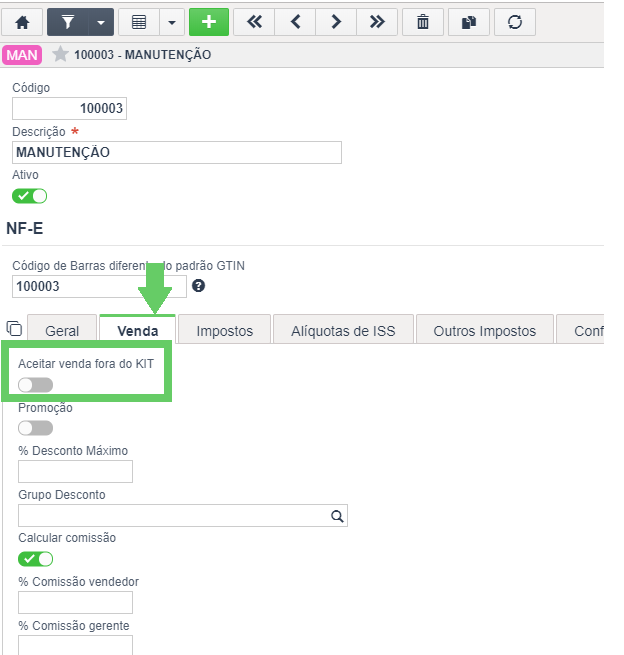Expand the list view dropdown arrow

tap(172, 22)
